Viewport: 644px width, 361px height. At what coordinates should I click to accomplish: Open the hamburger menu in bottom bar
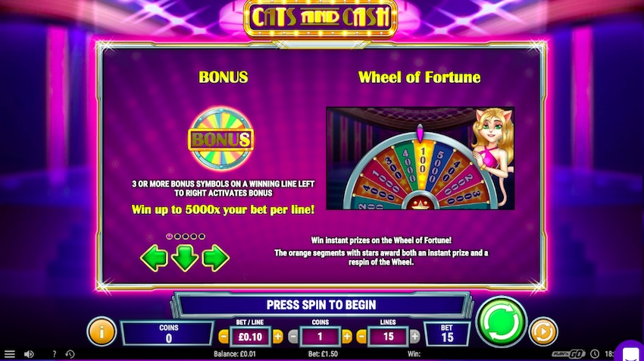click(9, 353)
